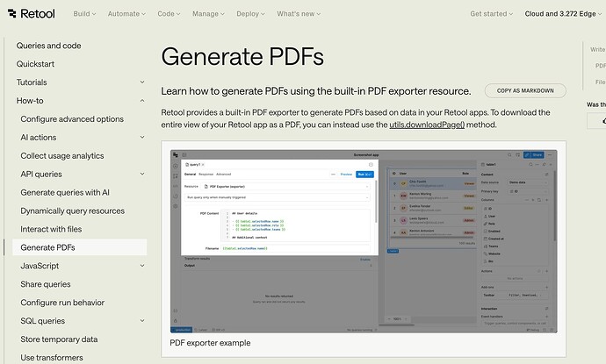Open the Manage menu
Viewport: 606px width, 364px height.
[208, 14]
